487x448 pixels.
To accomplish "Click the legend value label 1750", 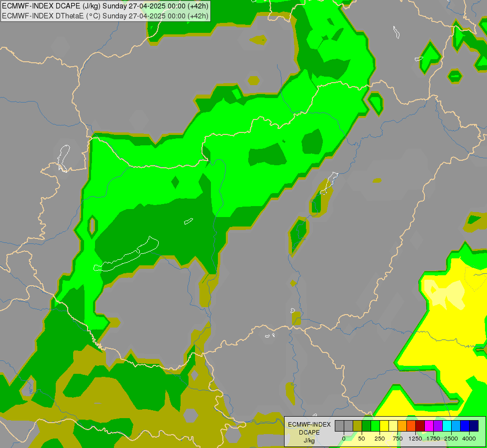I will [x=433, y=439].
